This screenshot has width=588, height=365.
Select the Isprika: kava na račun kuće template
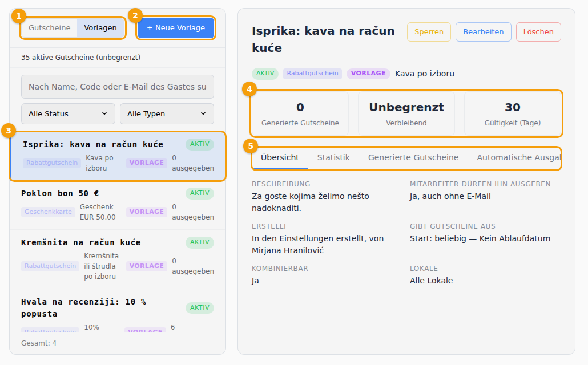(118, 156)
